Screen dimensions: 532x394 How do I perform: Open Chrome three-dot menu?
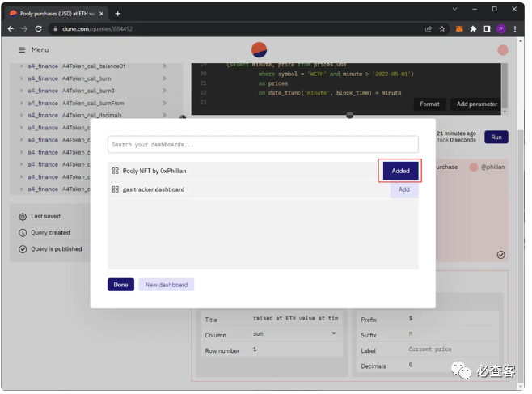[515, 29]
